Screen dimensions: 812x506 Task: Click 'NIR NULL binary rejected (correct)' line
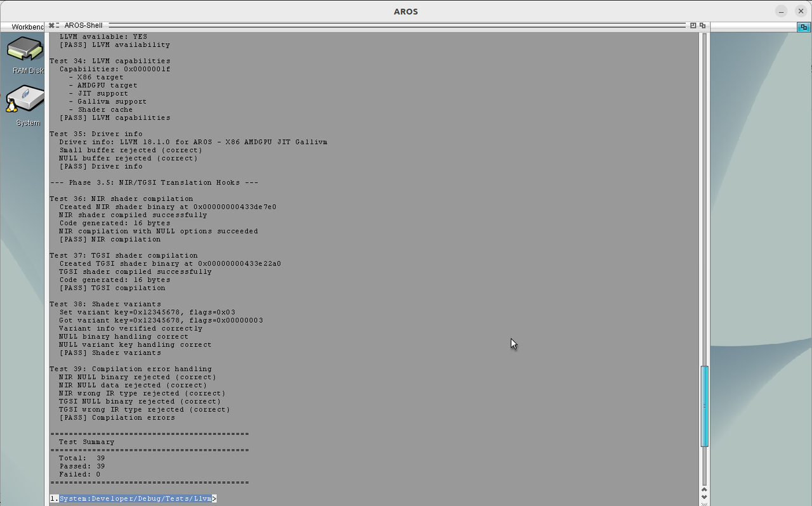pos(138,377)
